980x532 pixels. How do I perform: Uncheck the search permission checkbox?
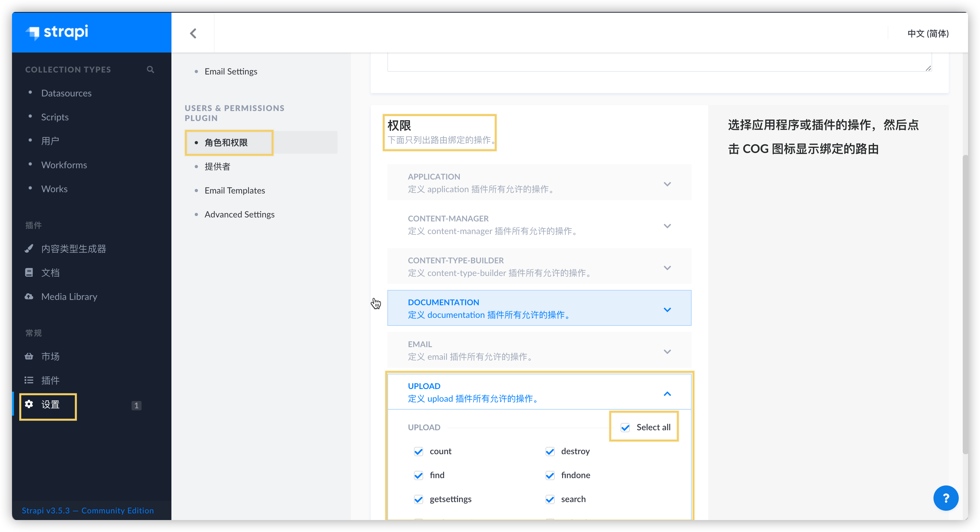pos(550,499)
